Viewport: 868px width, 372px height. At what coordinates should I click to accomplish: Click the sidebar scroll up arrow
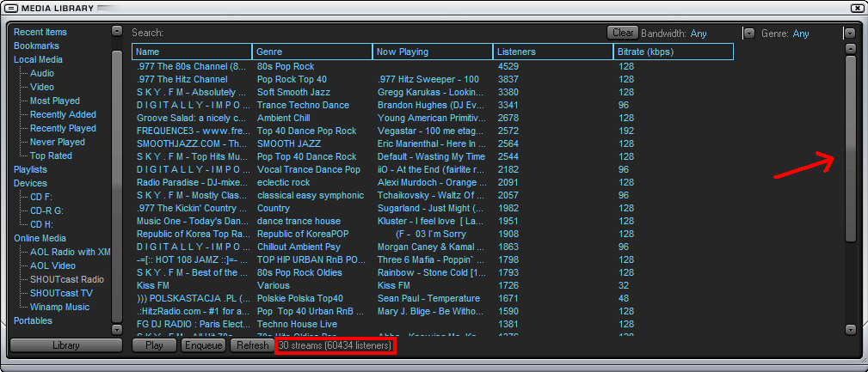[117, 32]
